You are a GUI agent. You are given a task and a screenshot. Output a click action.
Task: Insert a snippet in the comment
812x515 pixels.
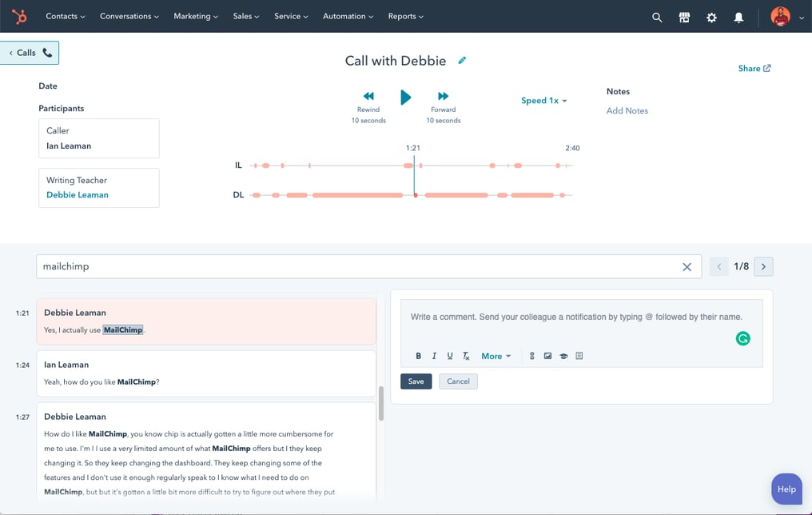click(579, 356)
